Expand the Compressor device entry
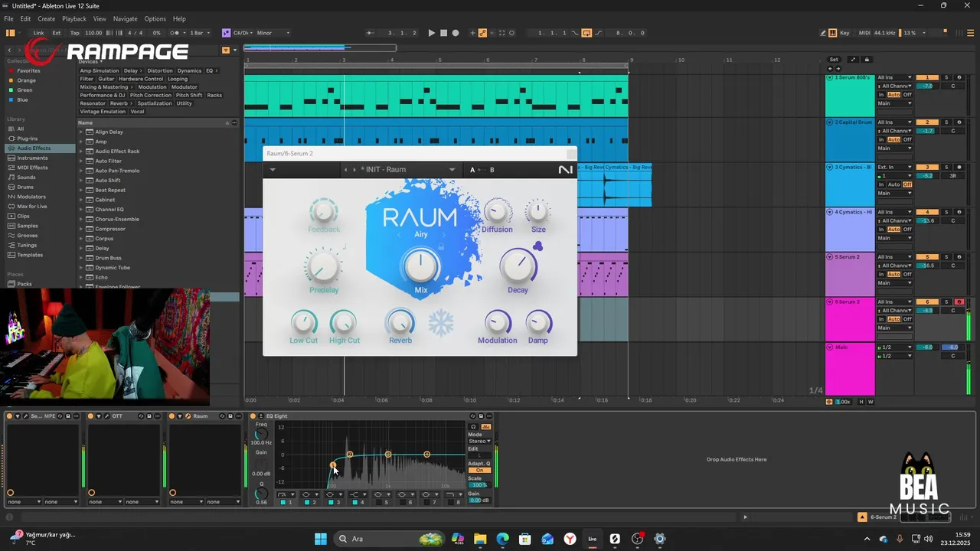Image resolution: width=980 pixels, height=551 pixels. coord(81,229)
